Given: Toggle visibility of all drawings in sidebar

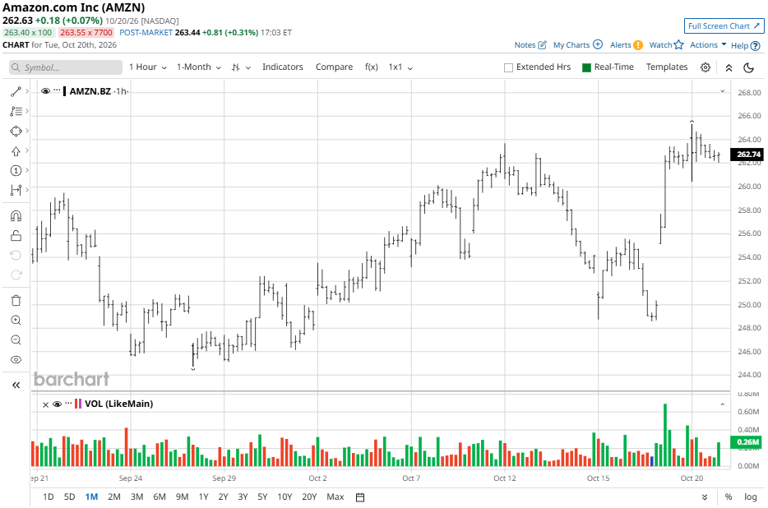Looking at the screenshot, I should (x=16, y=360).
